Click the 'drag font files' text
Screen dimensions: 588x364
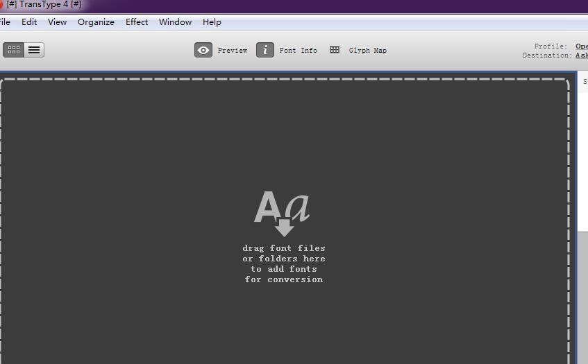pos(284,248)
